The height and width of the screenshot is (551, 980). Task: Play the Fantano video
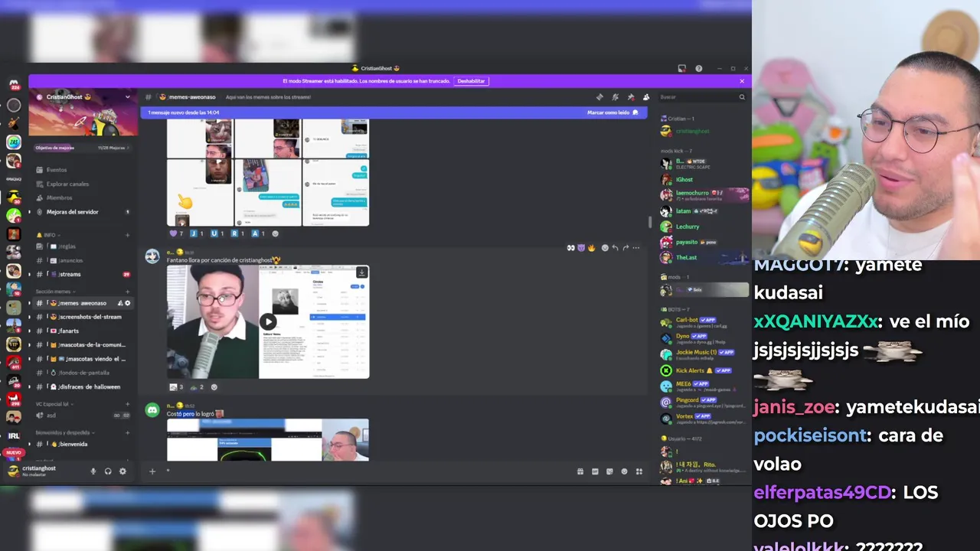(x=267, y=322)
